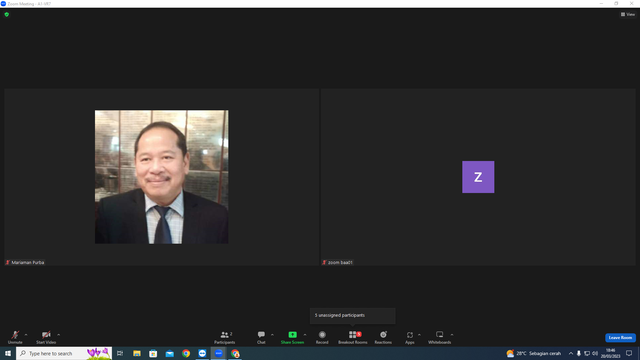Image resolution: width=640 pixels, height=360 pixels.
Task: Click the microphone tray icon
Action: [x=578, y=353]
